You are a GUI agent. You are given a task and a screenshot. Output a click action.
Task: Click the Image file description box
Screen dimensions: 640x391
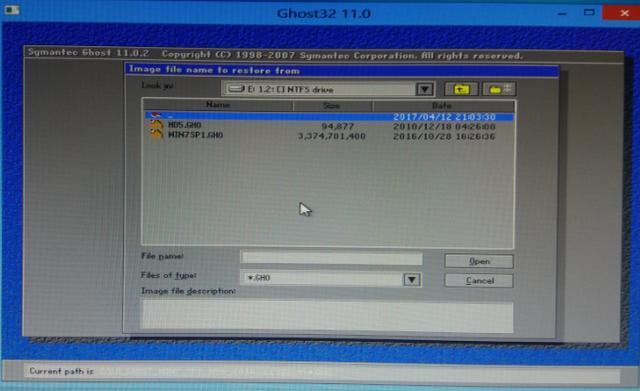pos(327,315)
